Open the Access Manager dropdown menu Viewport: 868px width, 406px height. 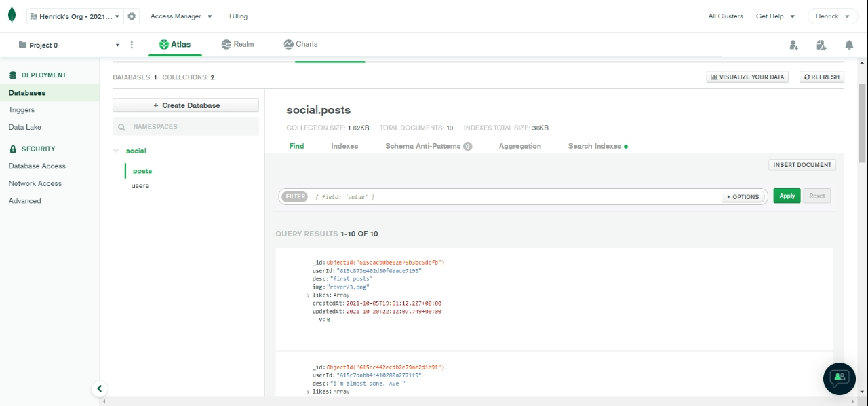pos(181,16)
